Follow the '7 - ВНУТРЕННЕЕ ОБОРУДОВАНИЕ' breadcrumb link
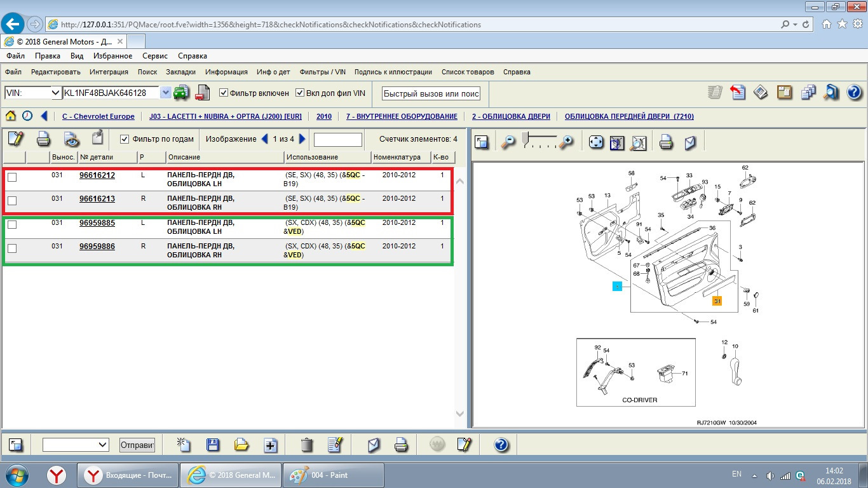The image size is (868, 488). (402, 117)
